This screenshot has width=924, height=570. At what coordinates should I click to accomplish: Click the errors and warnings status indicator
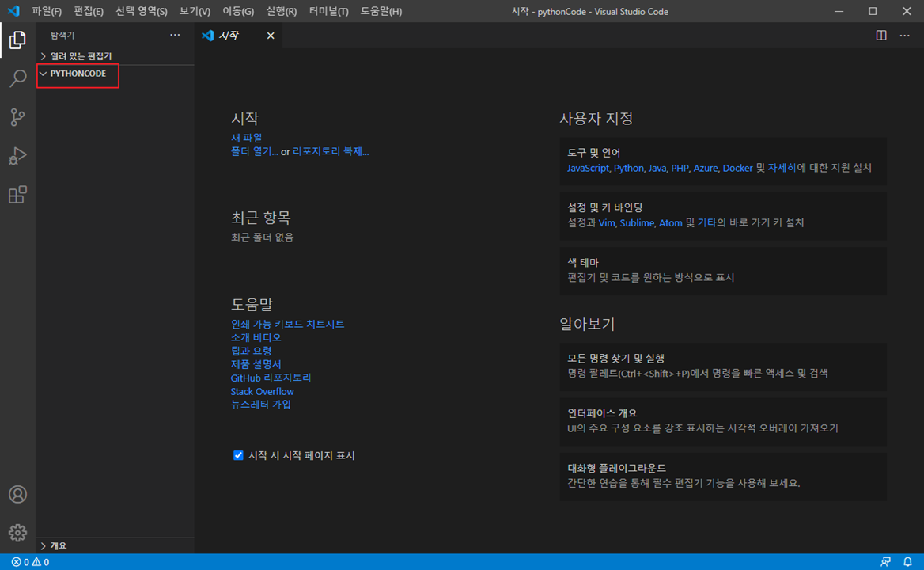(30, 562)
